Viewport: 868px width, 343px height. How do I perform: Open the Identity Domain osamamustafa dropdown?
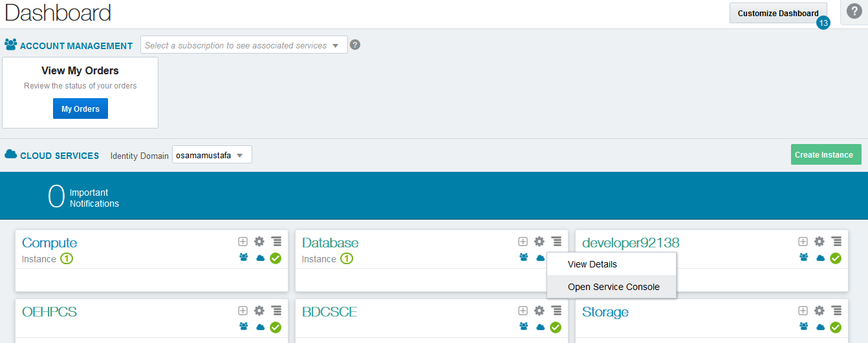(x=212, y=156)
